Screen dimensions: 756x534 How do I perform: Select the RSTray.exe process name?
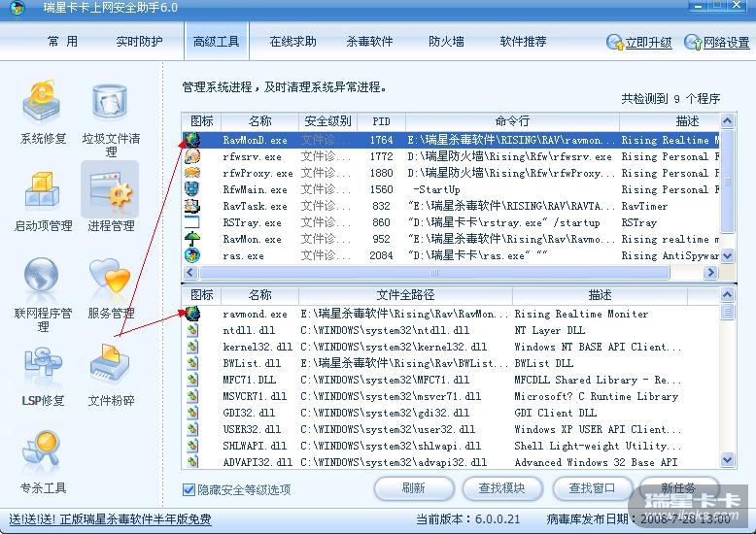click(252, 222)
